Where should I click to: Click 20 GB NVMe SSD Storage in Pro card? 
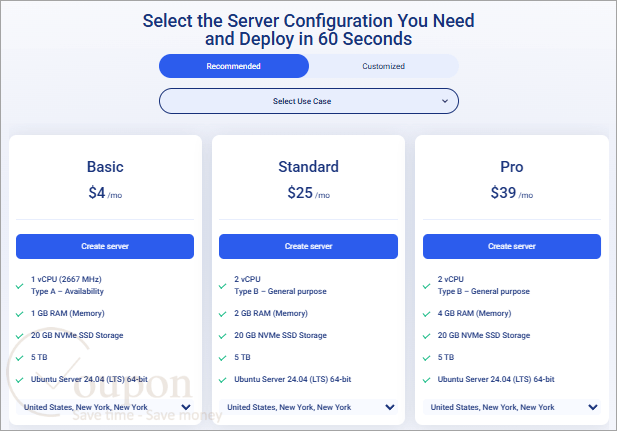pyautogui.click(x=484, y=335)
